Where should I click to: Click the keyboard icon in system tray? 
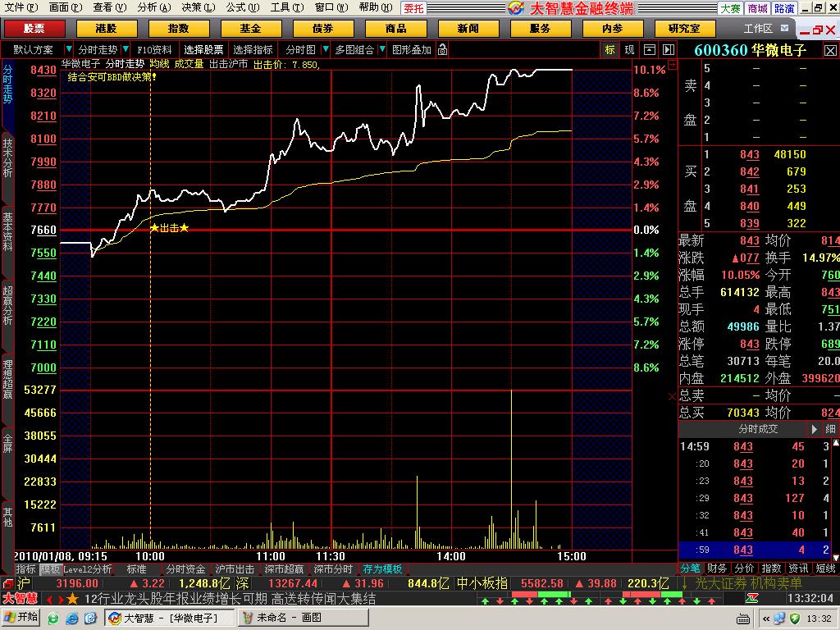743,619
